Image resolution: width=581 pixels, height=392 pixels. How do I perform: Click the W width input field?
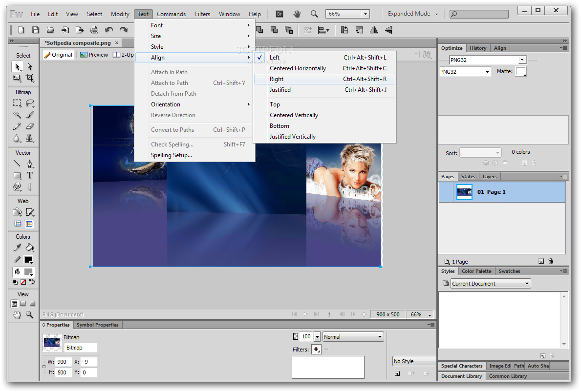point(64,362)
